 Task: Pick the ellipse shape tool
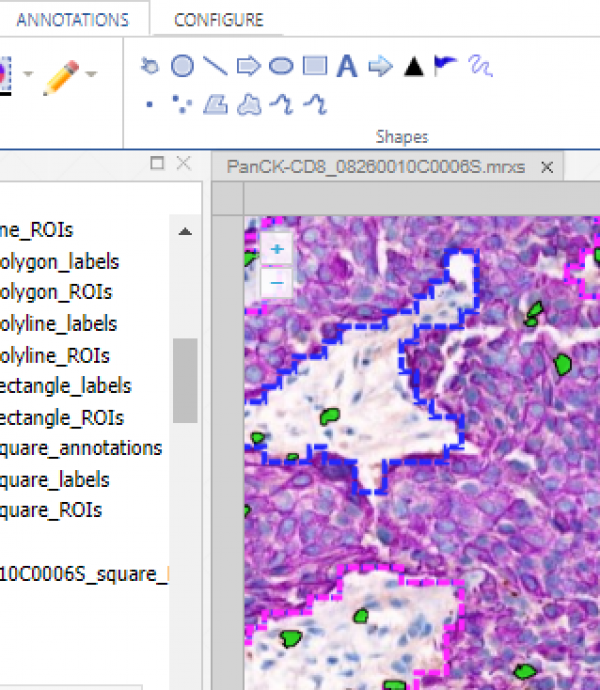[x=282, y=67]
